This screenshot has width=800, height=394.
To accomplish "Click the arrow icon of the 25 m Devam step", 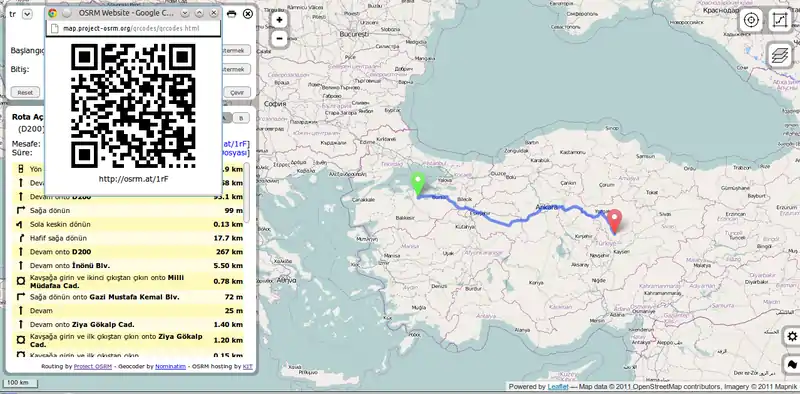I will click(21, 310).
